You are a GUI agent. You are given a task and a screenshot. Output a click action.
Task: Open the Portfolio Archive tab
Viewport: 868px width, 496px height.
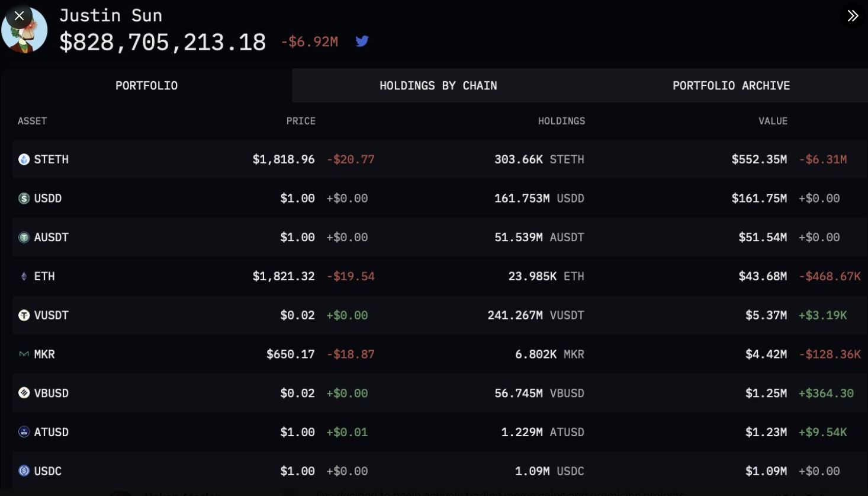coord(731,85)
